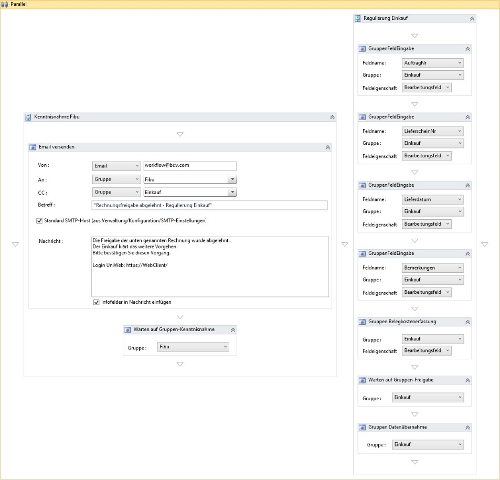Open Gruppe dropdown below AuftragNr field

(x=433, y=75)
